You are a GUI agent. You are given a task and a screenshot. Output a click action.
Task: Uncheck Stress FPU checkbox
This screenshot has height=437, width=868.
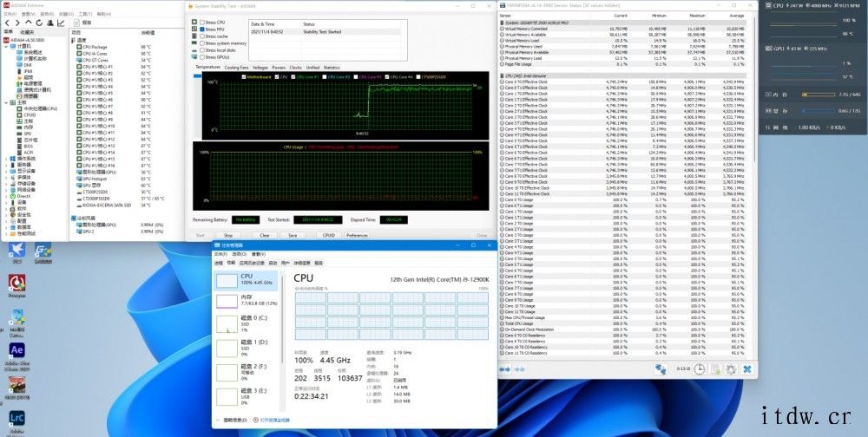(202, 29)
